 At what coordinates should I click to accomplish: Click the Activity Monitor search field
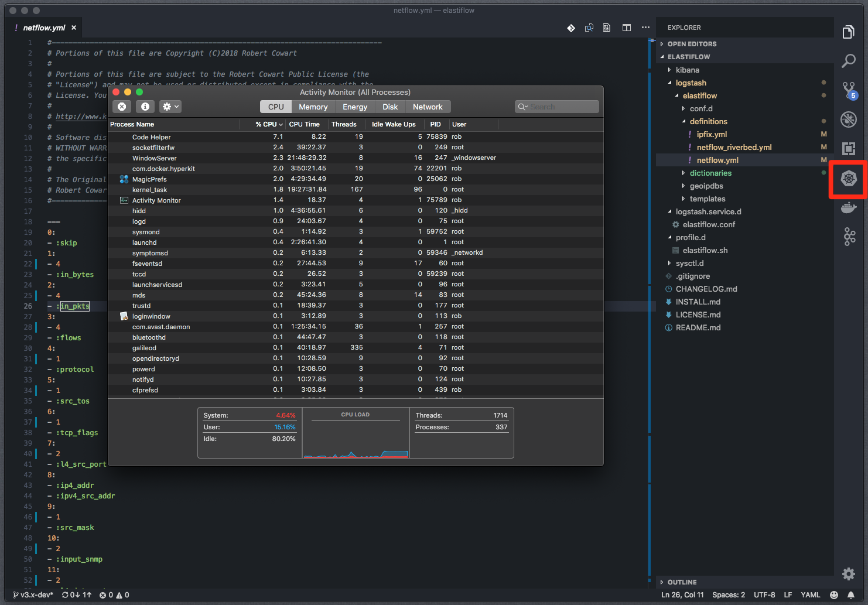coord(556,106)
